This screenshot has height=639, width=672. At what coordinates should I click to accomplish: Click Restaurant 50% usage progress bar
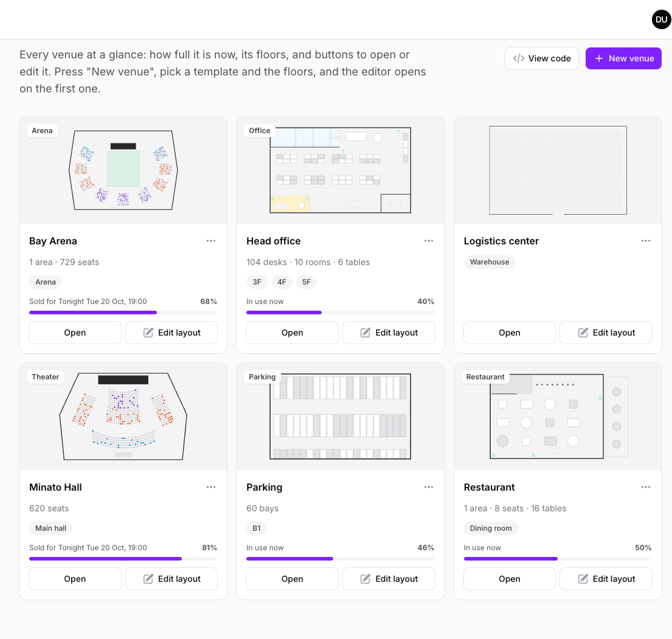558,559
